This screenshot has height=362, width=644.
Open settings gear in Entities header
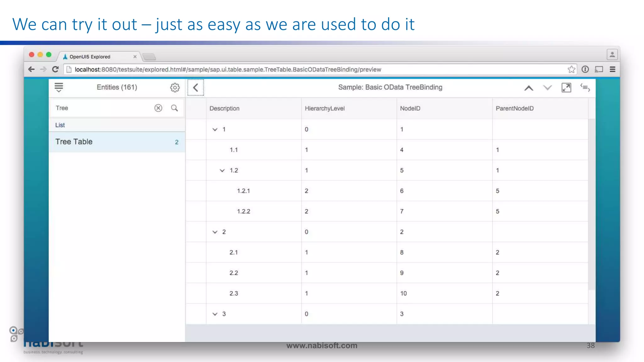pos(175,87)
